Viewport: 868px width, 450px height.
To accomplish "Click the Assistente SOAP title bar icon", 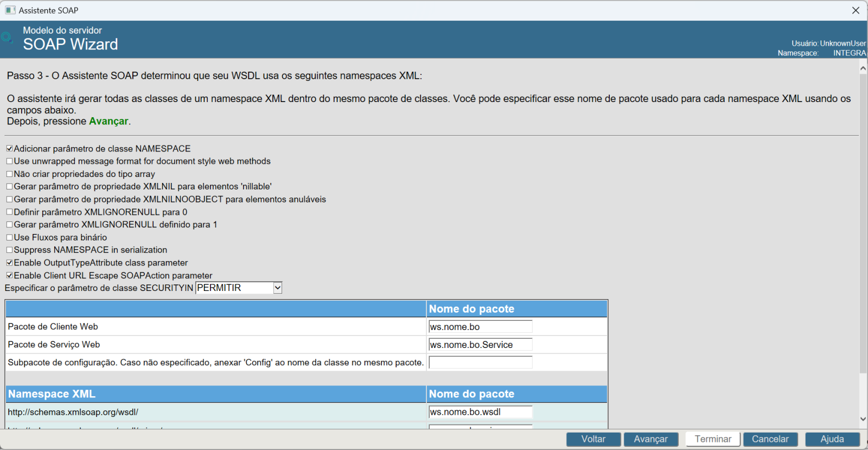I will coord(10,10).
